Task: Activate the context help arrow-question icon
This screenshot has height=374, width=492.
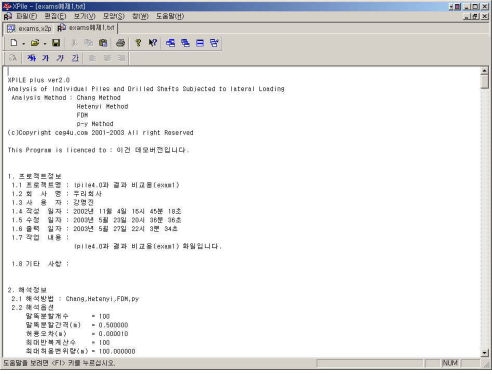Action: click(153, 43)
